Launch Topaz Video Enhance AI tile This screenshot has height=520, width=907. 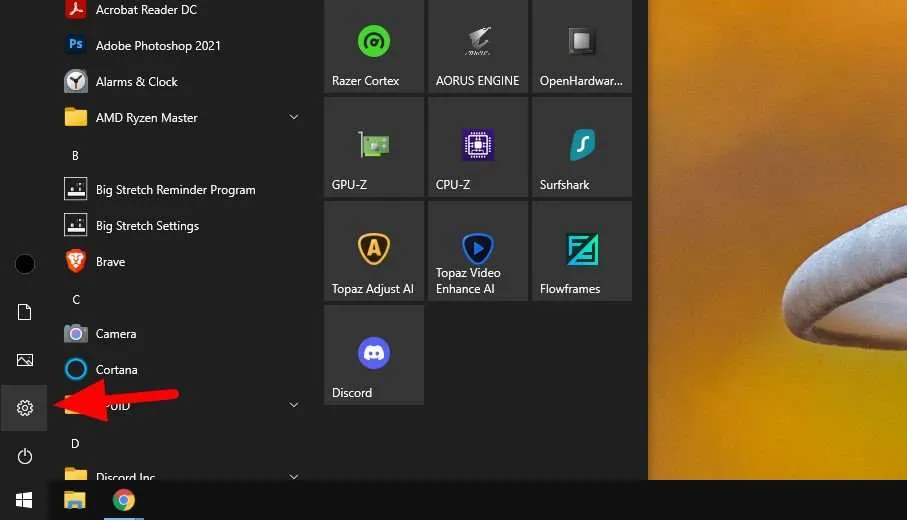pos(478,251)
